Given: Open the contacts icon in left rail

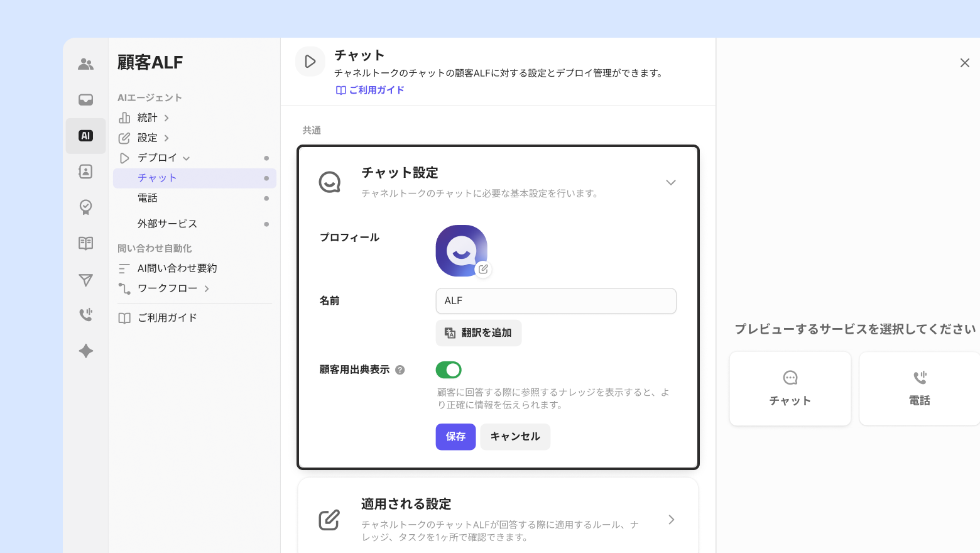Looking at the screenshot, I should tap(86, 172).
